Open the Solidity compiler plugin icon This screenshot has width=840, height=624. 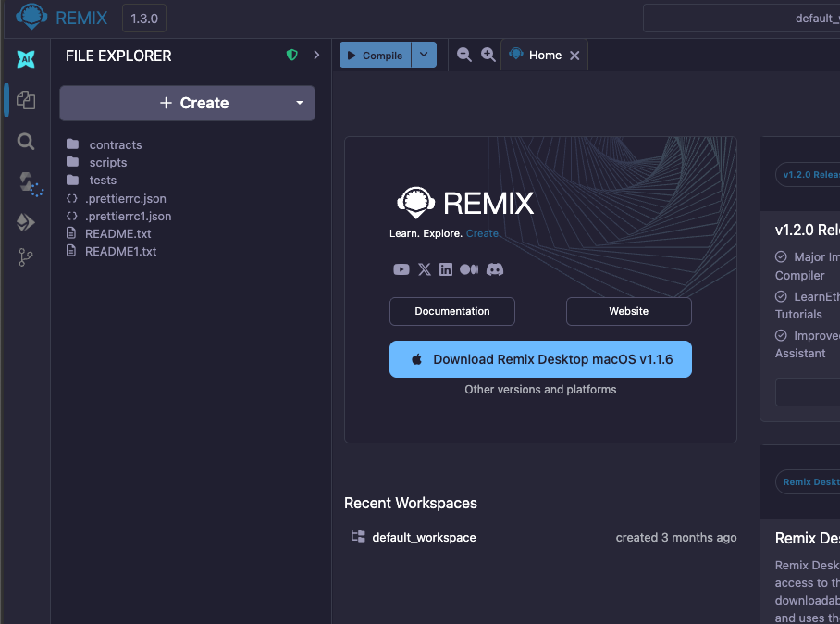(30, 184)
